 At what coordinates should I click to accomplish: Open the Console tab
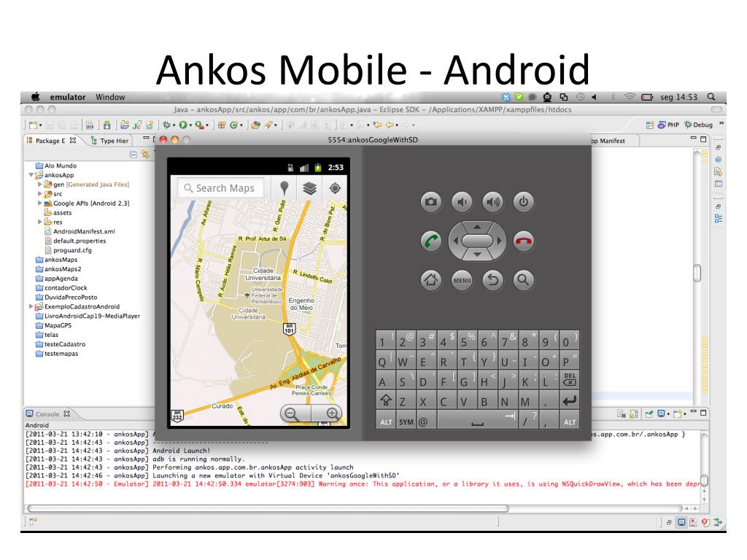pos(47,414)
